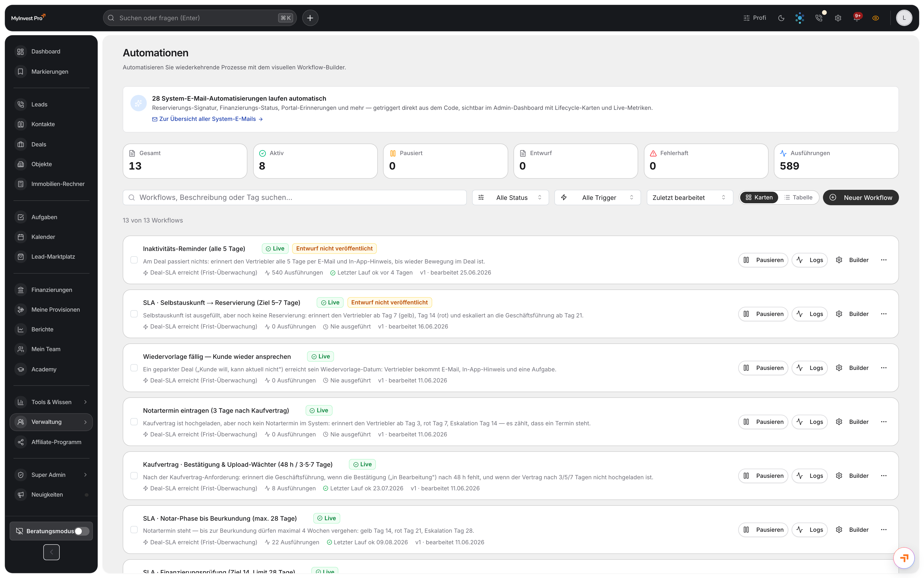
Task: Click Neuer Workflow button
Action: 861,198
